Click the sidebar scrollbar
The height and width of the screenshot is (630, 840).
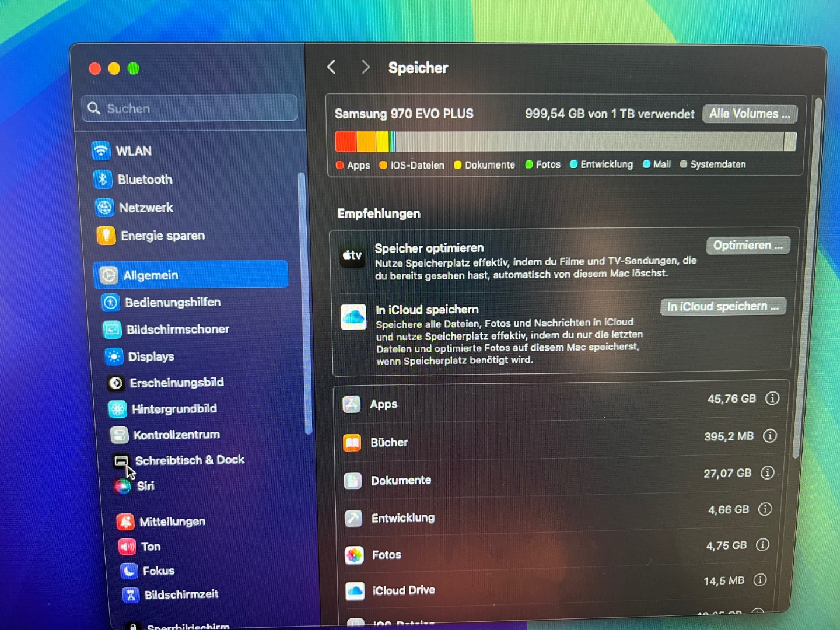304,303
